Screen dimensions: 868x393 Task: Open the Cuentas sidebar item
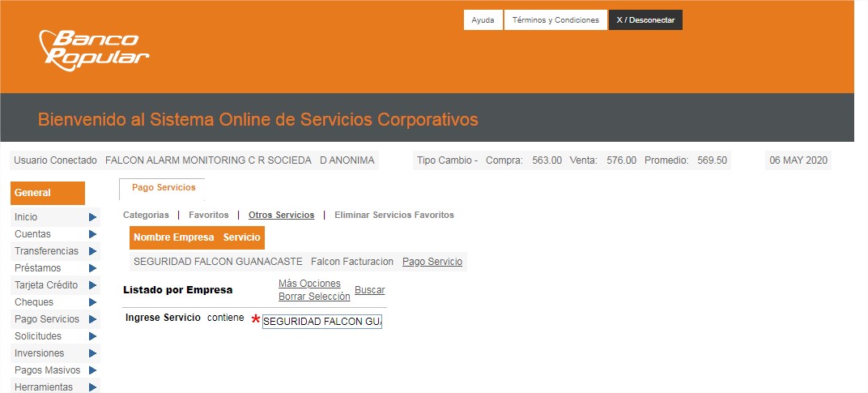point(32,234)
